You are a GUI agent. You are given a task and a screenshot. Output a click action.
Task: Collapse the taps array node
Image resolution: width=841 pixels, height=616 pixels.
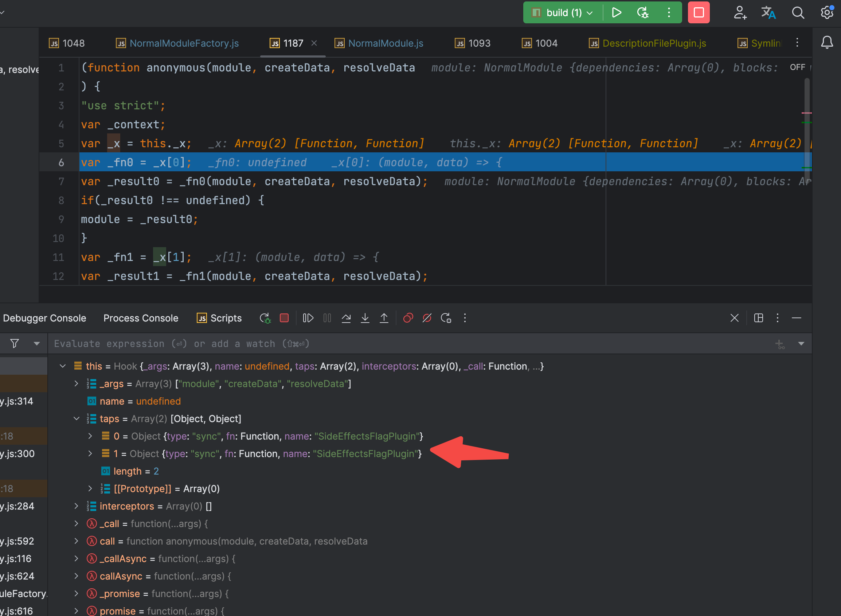pos(77,419)
